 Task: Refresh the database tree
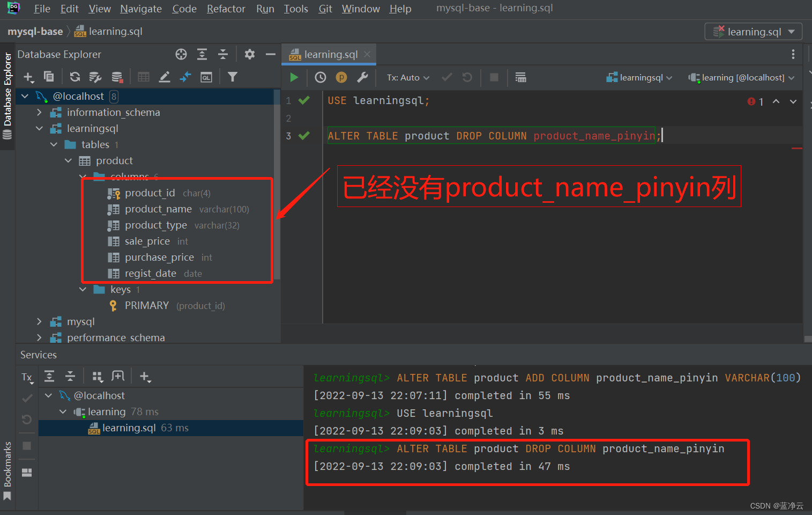(75, 77)
